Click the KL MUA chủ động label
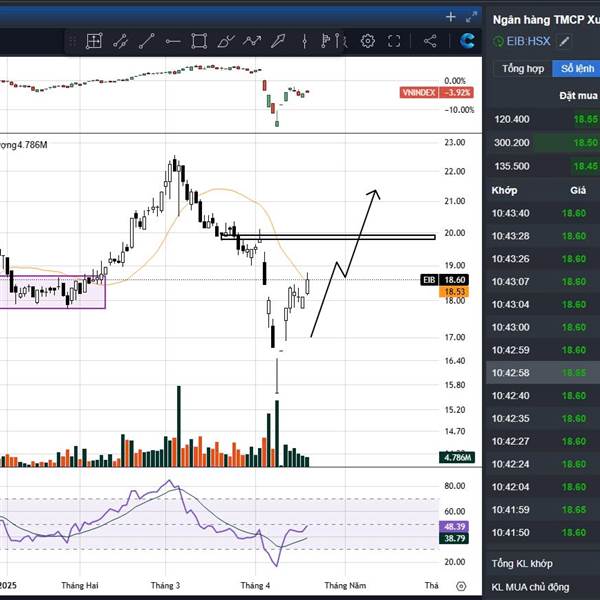Screen dimensions: 600x600 click(x=530, y=587)
